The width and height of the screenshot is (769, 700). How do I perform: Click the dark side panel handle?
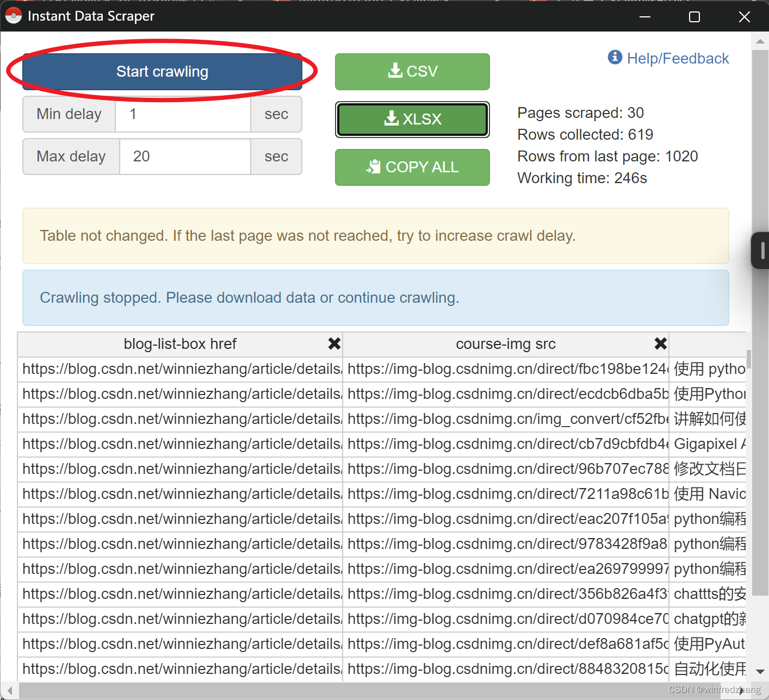point(760,251)
